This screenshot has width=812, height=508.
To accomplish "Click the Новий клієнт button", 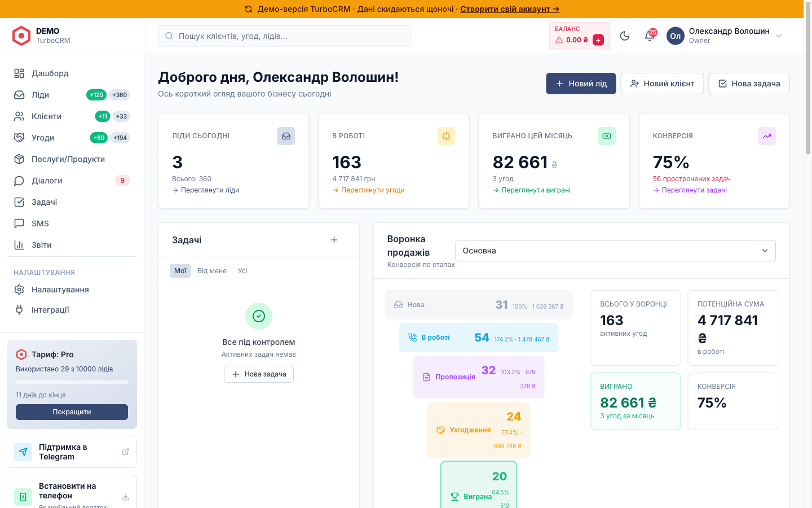I will [x=662, y=84].
